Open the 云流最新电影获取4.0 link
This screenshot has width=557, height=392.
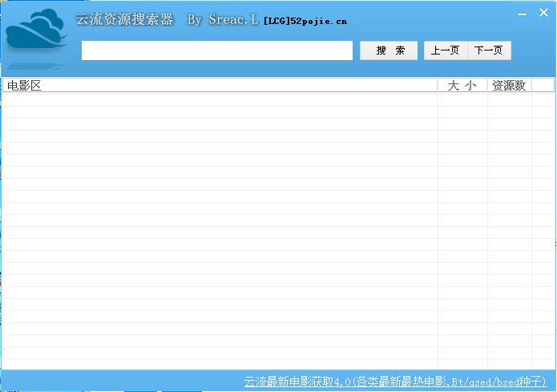[x=395, y=382]
